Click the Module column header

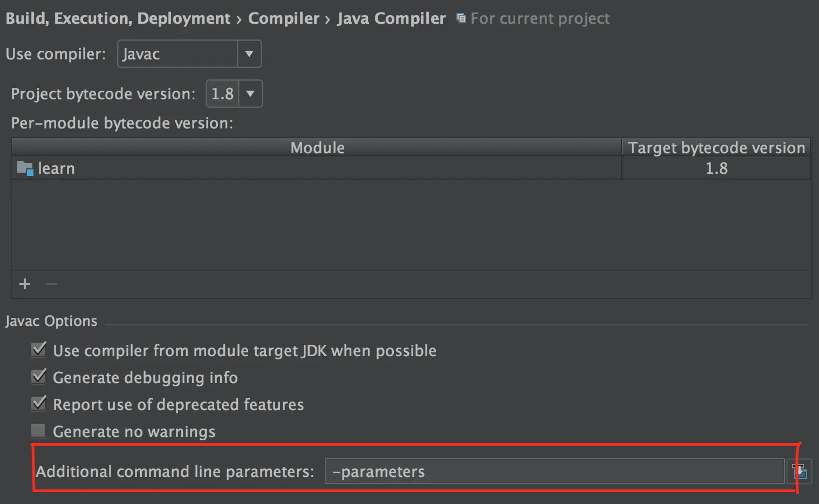coord(317,148)
